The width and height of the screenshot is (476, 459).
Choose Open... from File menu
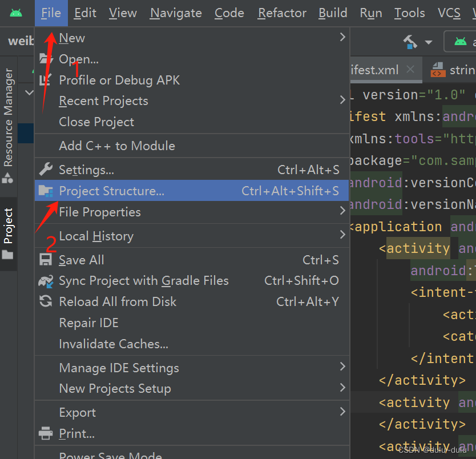click(x=192, y=59)
